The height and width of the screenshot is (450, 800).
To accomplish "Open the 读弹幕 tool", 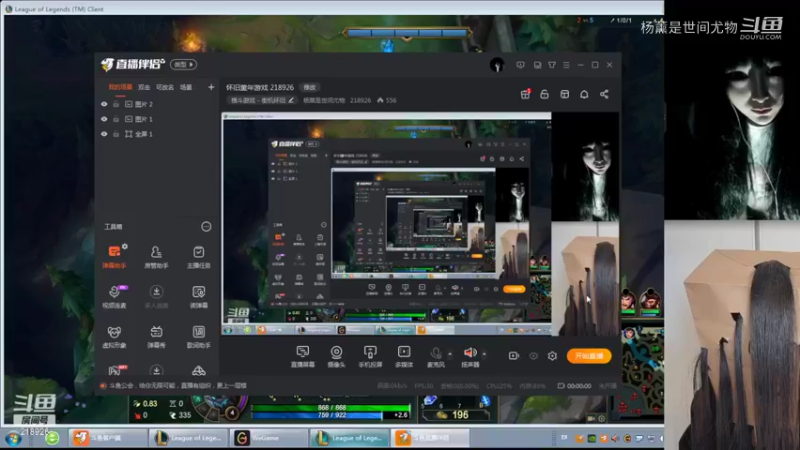I will (x=198, y=296).
